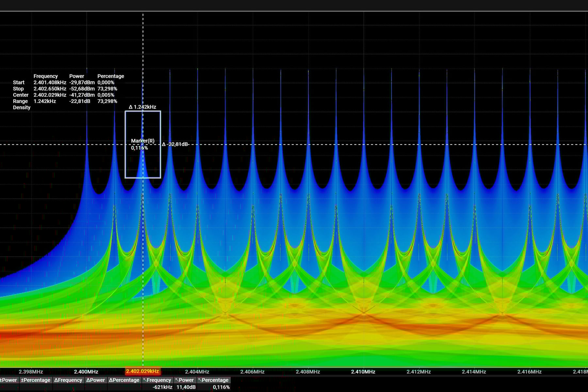Expand the Δ 1.242kHz bandwidth annotation
Viewport: 588px width, 392px height.
(142, 106)
